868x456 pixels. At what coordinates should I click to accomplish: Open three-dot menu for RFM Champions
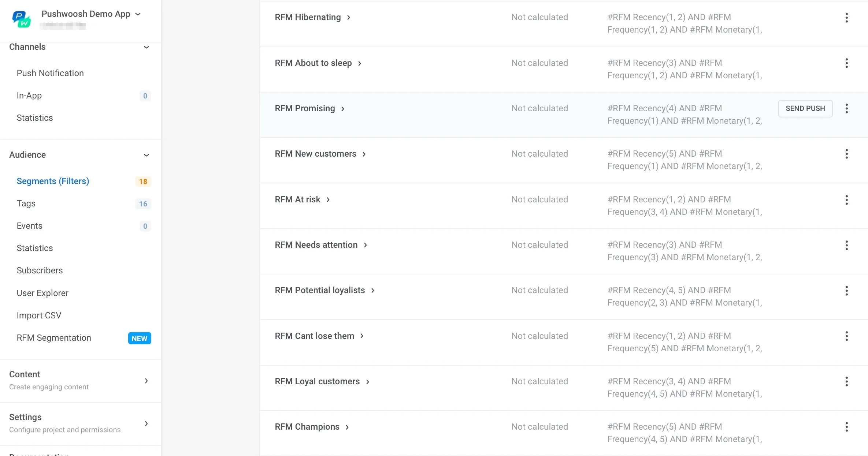point(846,427)
